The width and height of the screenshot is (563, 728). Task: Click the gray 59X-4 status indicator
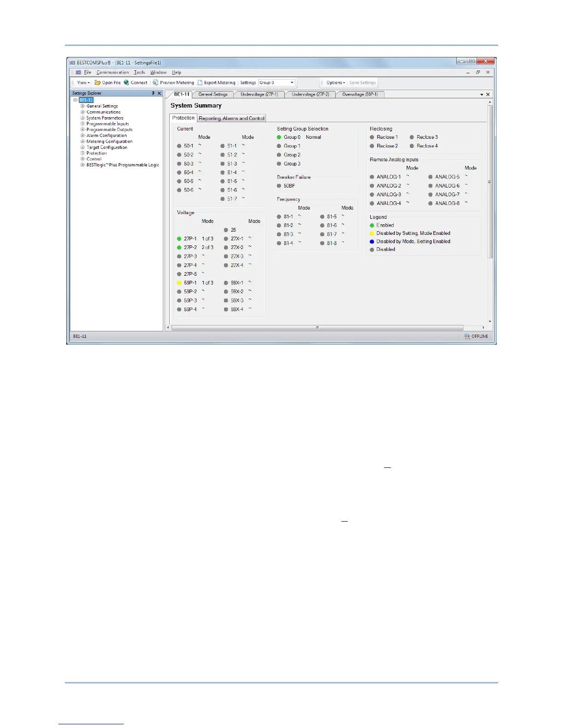click(x=226, y=310)
